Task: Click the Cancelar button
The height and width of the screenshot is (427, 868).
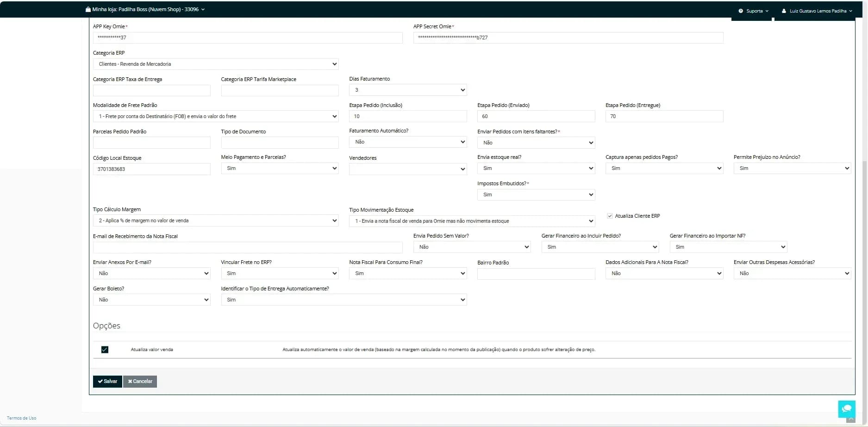Action: point(140,381)
